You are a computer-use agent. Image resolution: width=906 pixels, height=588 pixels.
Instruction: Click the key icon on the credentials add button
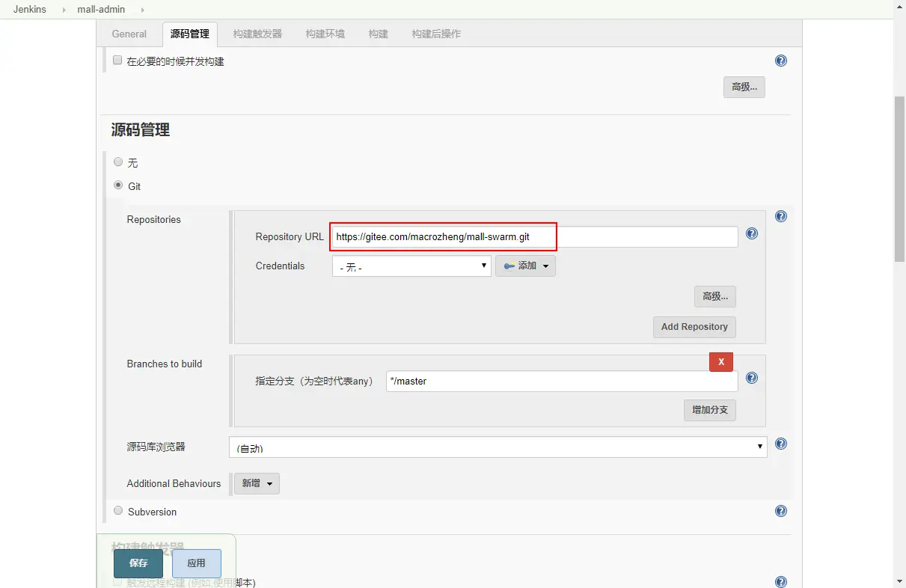pyautogui.click(x=509, y=266)
